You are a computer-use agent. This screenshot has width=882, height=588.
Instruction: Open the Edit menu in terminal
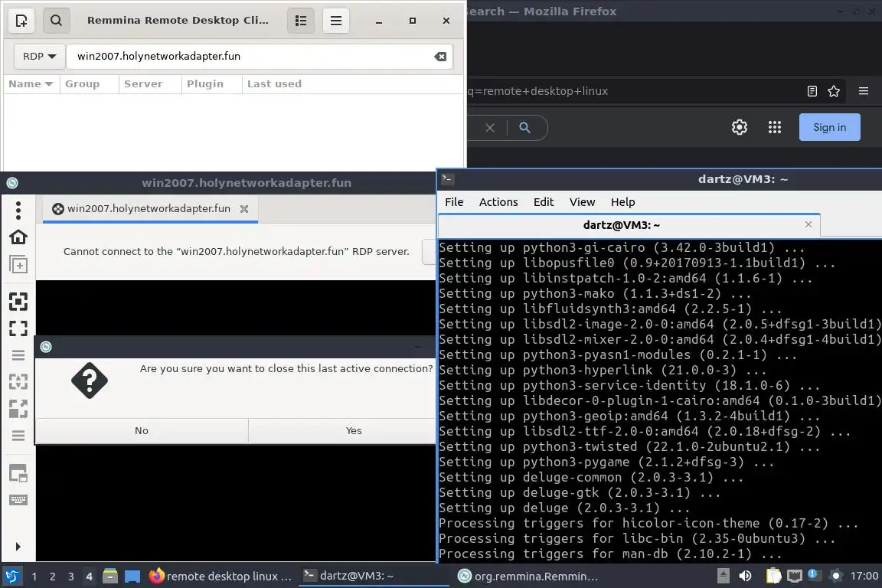click(544, 202)
